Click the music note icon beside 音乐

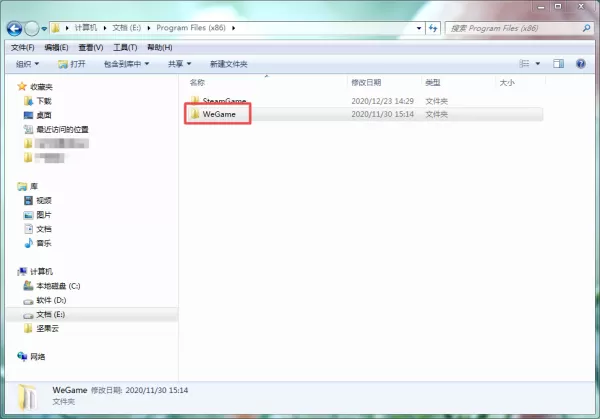point(28,243)
